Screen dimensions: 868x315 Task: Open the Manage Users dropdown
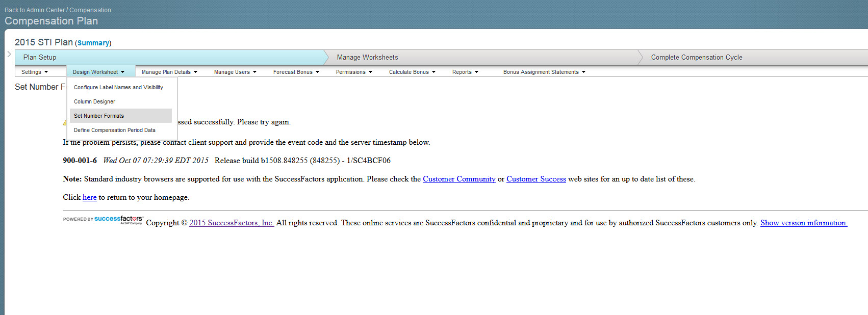coord(235,72)
